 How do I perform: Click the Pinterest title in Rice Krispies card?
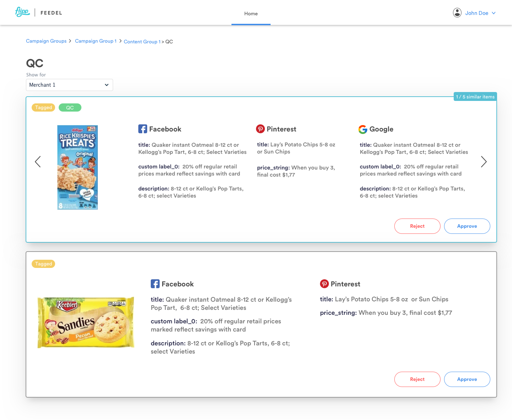pyautogui.click(x=296, y=148)
